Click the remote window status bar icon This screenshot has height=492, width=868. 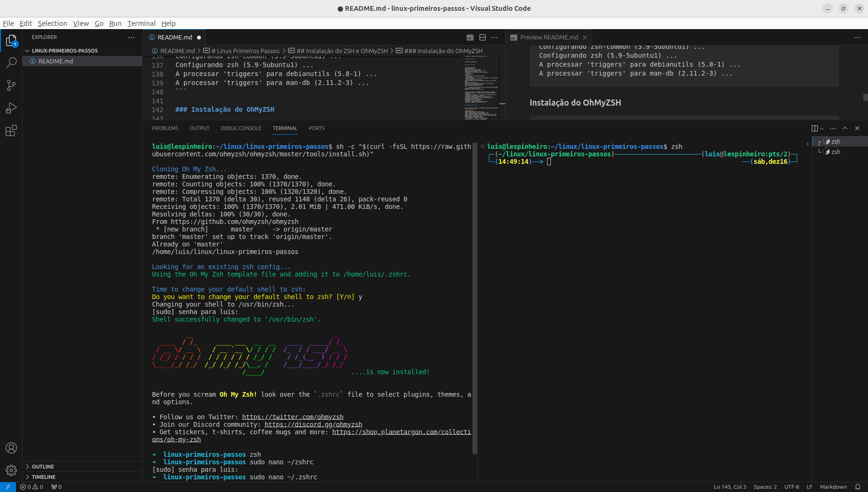[x=8, y=487]
